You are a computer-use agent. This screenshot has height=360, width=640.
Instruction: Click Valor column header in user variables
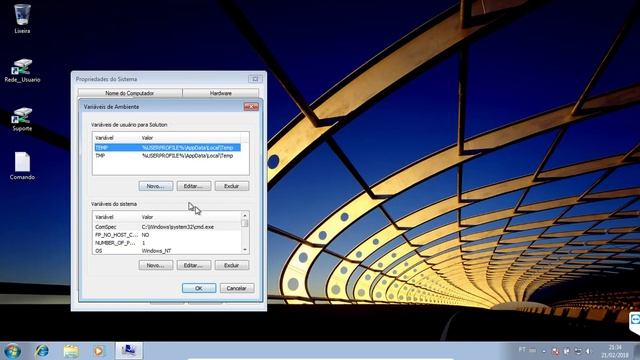pos(190,138)
